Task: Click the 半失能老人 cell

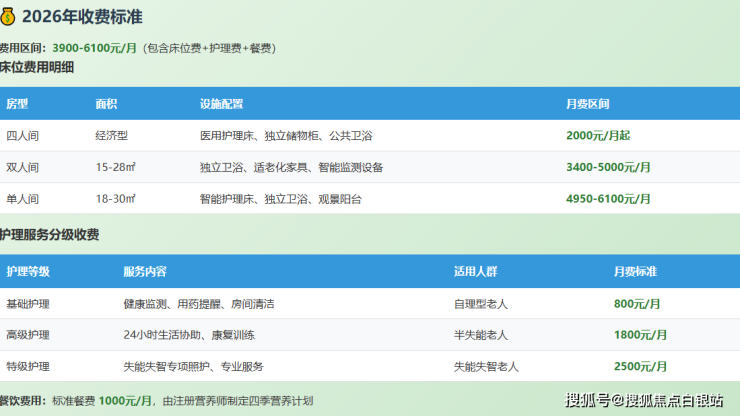Action: click(481, 335)
